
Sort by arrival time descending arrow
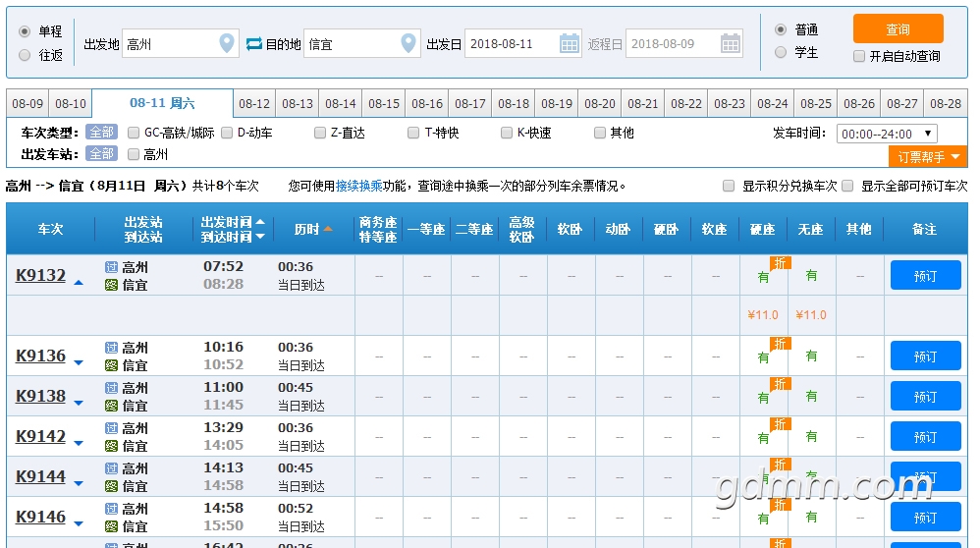pyautogui.click(x=260, y=237)
